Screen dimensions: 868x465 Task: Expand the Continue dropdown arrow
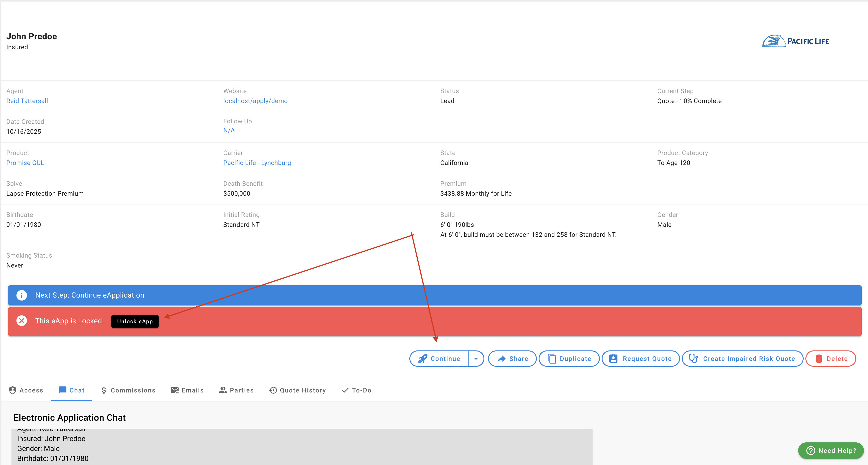(x=476, y=359)
